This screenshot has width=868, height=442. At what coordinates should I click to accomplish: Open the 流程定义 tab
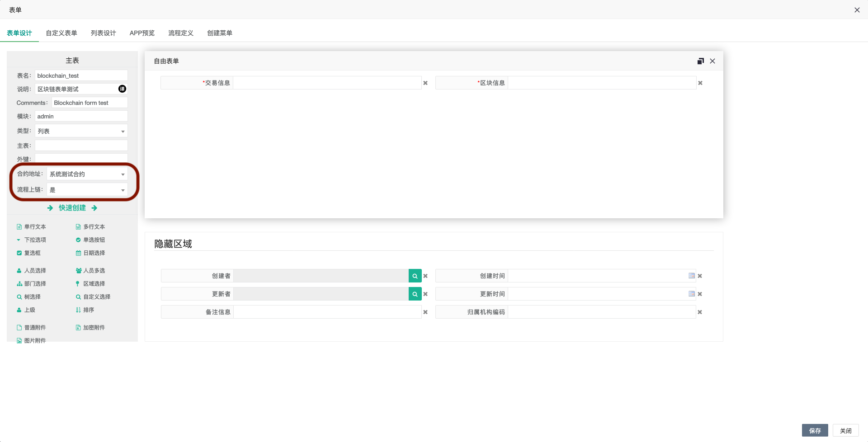[180, 33]
